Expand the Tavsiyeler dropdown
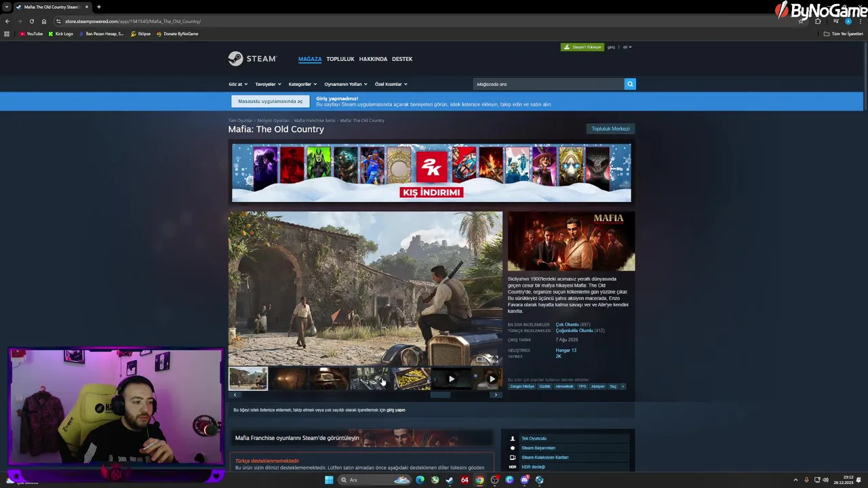The width and height of the screenshot is (868, 488). 268,84
